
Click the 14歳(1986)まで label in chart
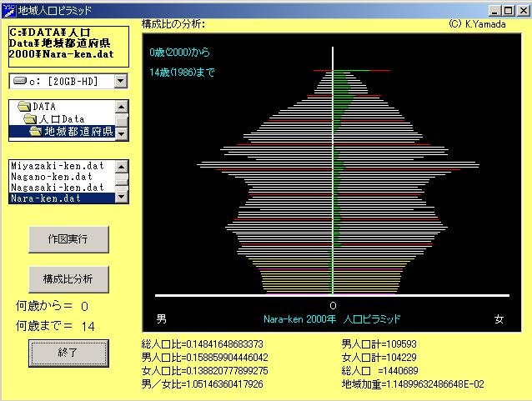pos(182,73)
